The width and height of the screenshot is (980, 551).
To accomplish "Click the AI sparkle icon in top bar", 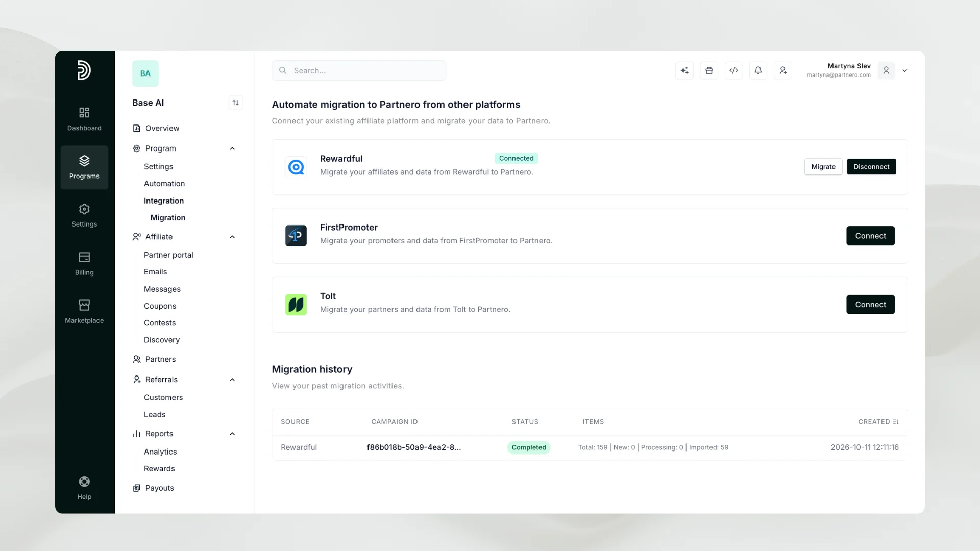I will [684, 70].
